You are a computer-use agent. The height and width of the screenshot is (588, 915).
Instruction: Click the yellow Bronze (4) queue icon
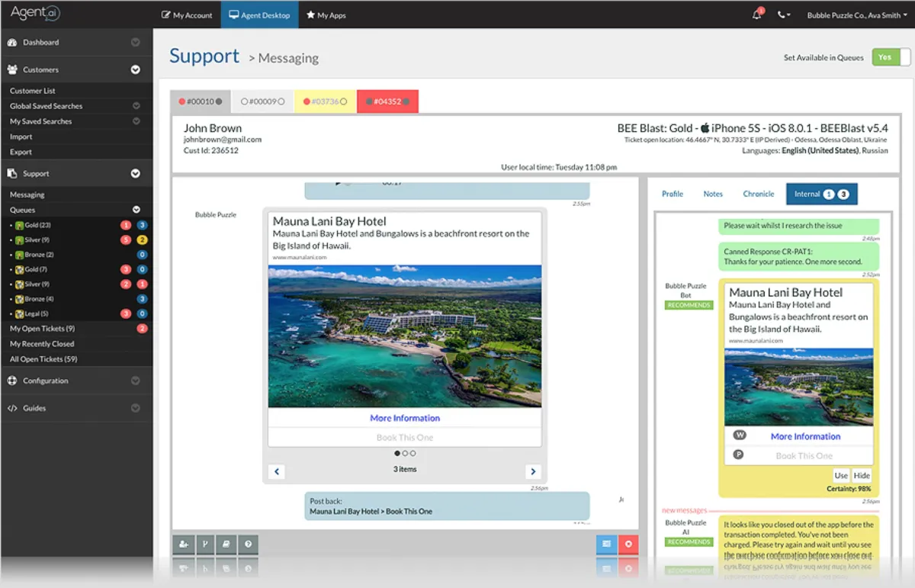[x=19, y=299]
